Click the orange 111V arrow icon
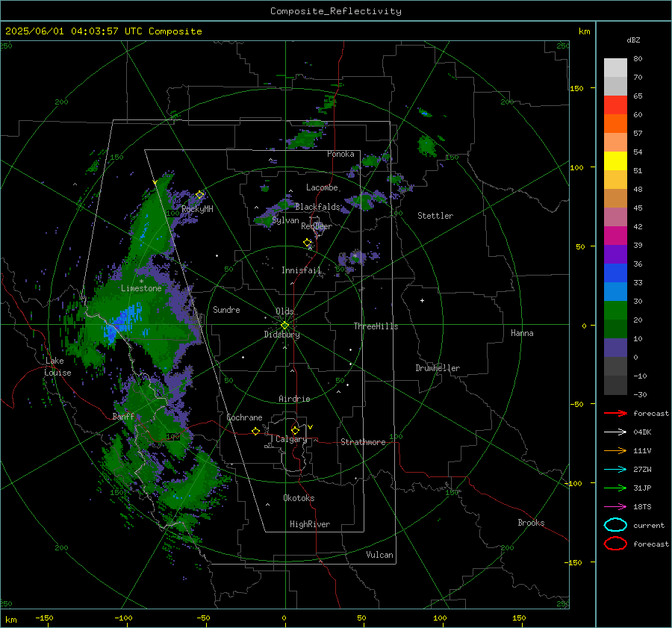The height and width of the screenshot is (628, 672). pyautogui.click(x=615, y=450)
